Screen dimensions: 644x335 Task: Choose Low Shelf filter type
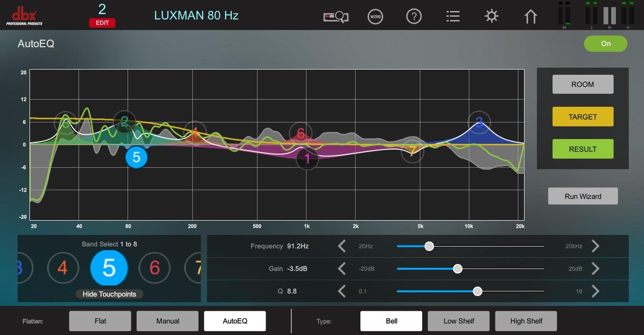[459, 321]
